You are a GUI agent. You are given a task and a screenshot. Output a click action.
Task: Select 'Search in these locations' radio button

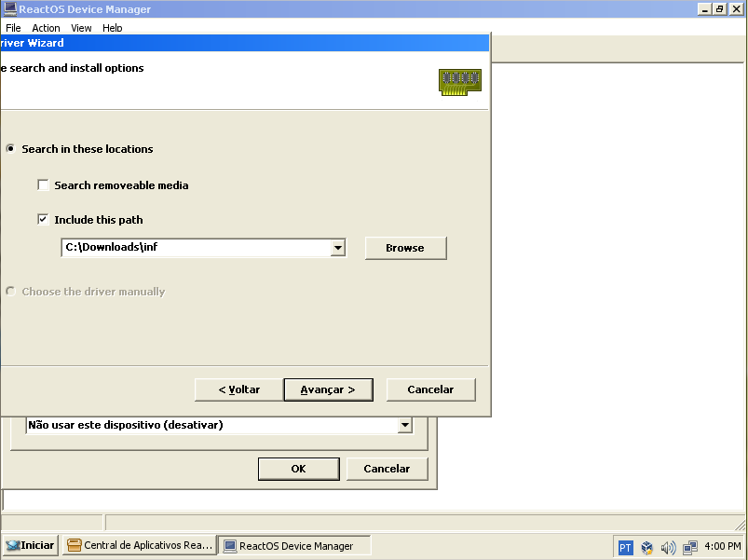pyautogui.click(x=10, y=149)
